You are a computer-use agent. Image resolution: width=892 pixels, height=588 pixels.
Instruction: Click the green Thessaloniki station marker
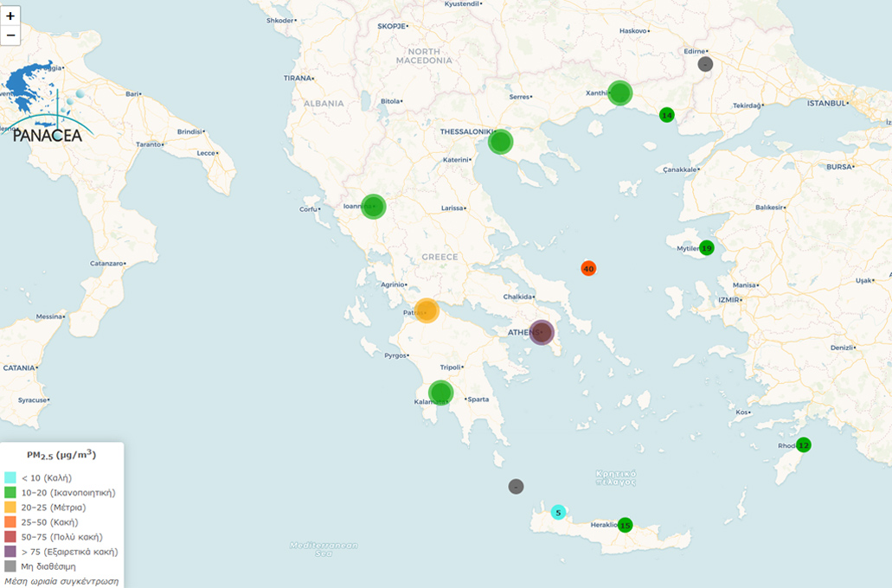pos(500,142)
